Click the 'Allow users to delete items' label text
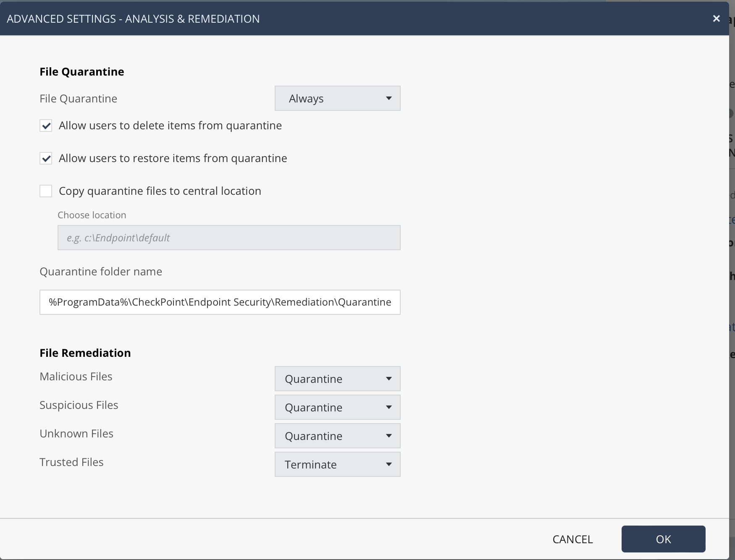The image size is (735, 560). click(x=170, y=126)
